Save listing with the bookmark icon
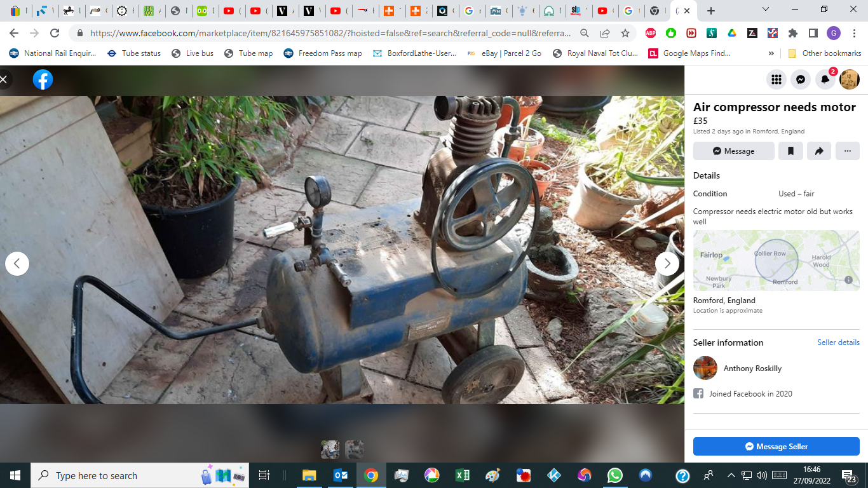The height and width of the screenshot is (488, 868). (791, 151)
